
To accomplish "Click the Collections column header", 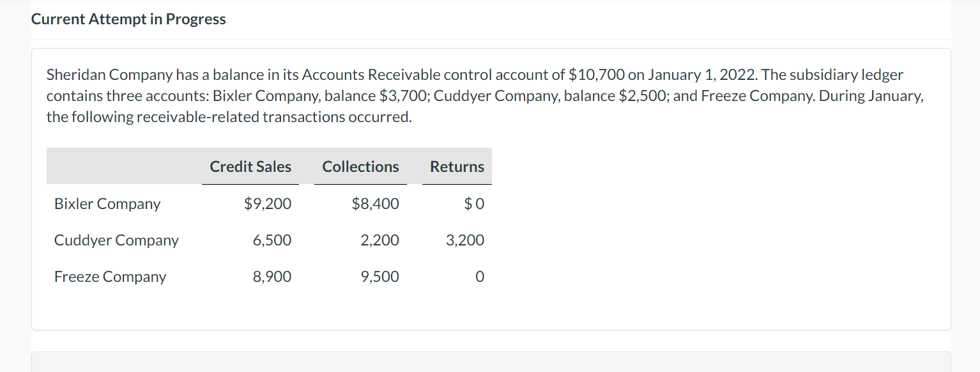I will pos(360,167).
